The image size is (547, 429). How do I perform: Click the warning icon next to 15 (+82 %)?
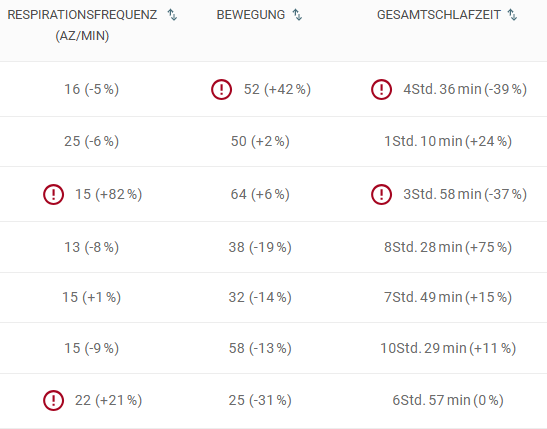tap(53, 194)
